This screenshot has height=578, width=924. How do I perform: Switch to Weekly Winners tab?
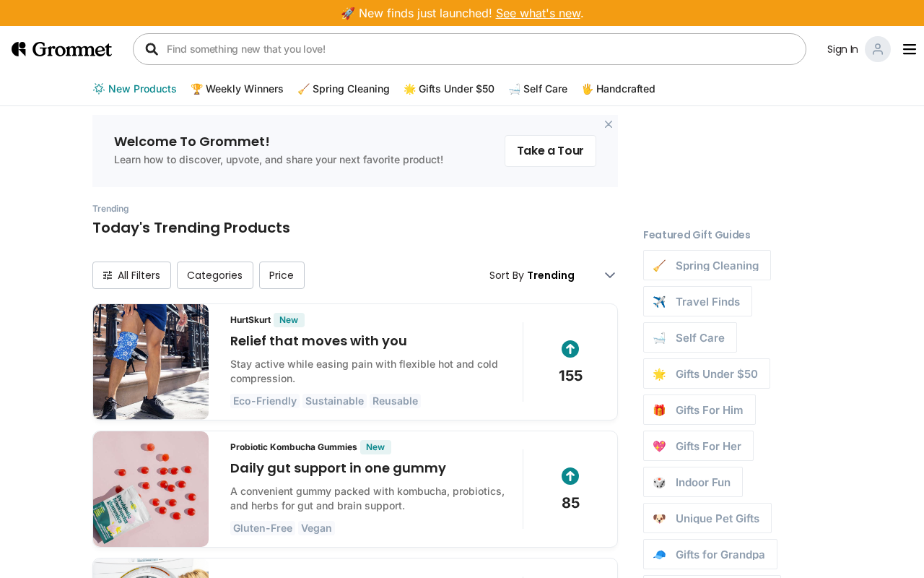point(237,89)
